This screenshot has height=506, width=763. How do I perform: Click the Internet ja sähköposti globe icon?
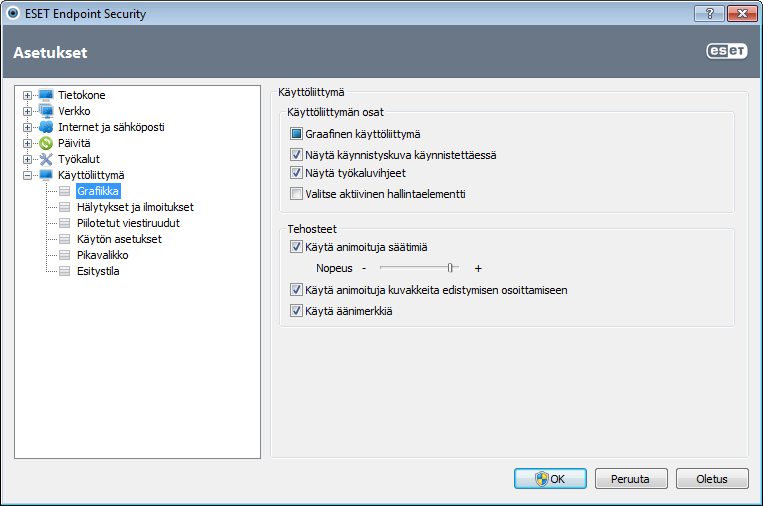click(x=46, y=127)
